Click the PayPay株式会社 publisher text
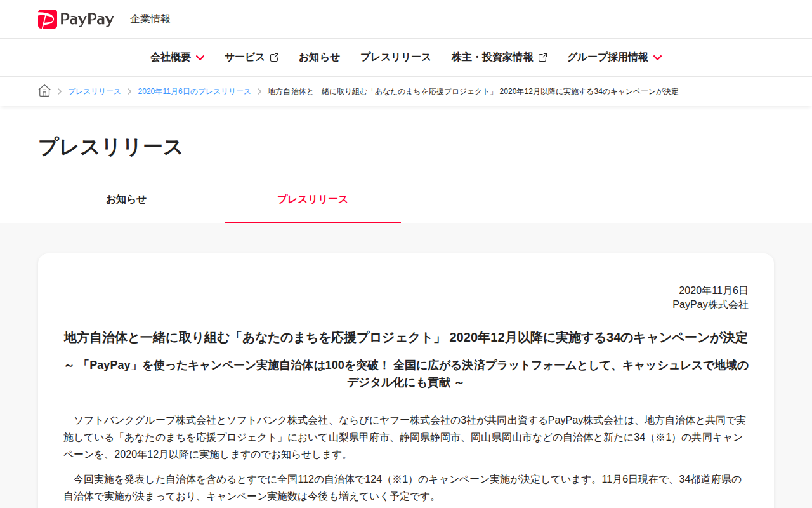The image size is (812, 508). [x=710, y=305]
